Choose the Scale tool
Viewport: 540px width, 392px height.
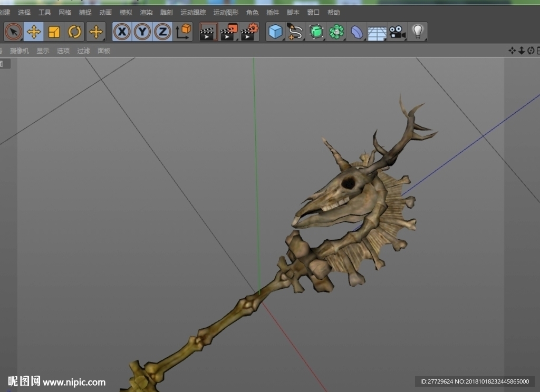(54, 32)
